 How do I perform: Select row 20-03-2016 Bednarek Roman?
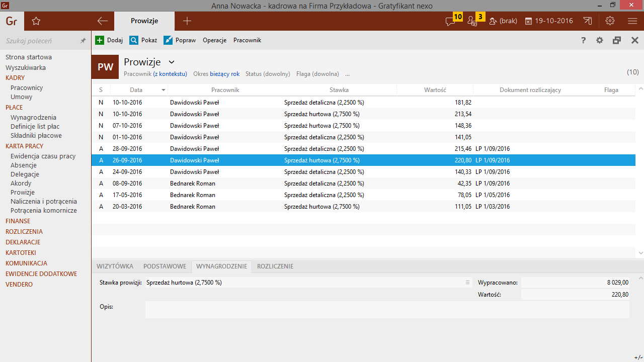pyautogui.click(x=363, y=207)
